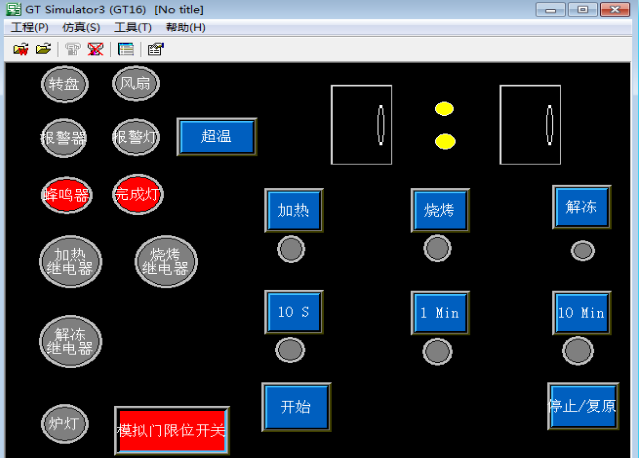The height and width of the screenshot is (458, 639).
Task: Click the left oven door graphic
Action: coord(361,125)
